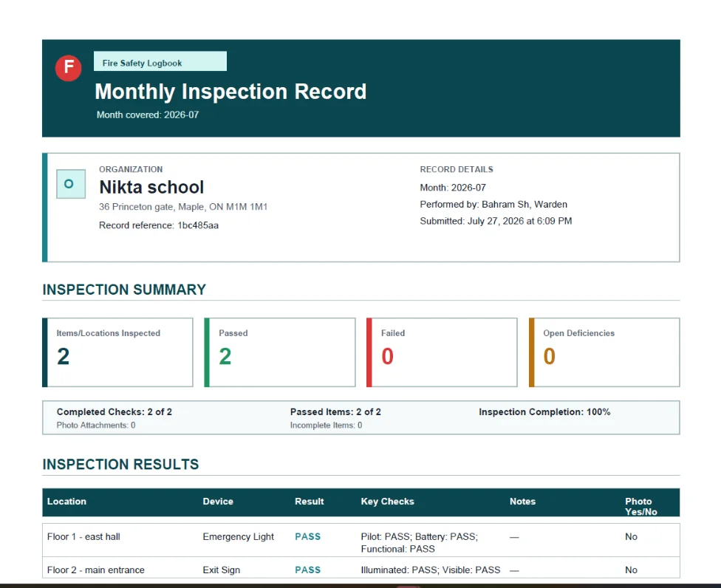721x588 pixels.
Task: Click the Device column header
Action: [218, 502]
